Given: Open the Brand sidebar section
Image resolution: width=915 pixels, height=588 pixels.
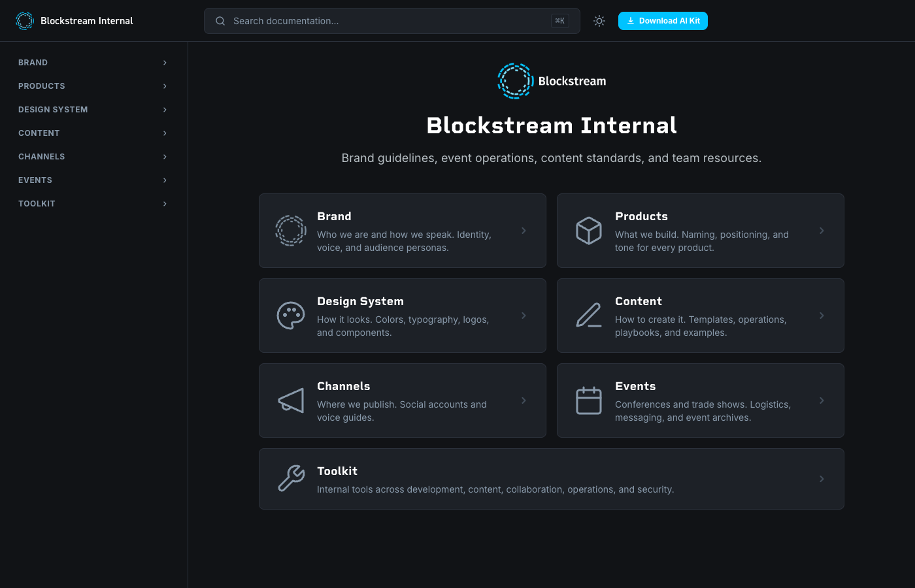Looking at the screenshot, I should click(x=93, y=63).
